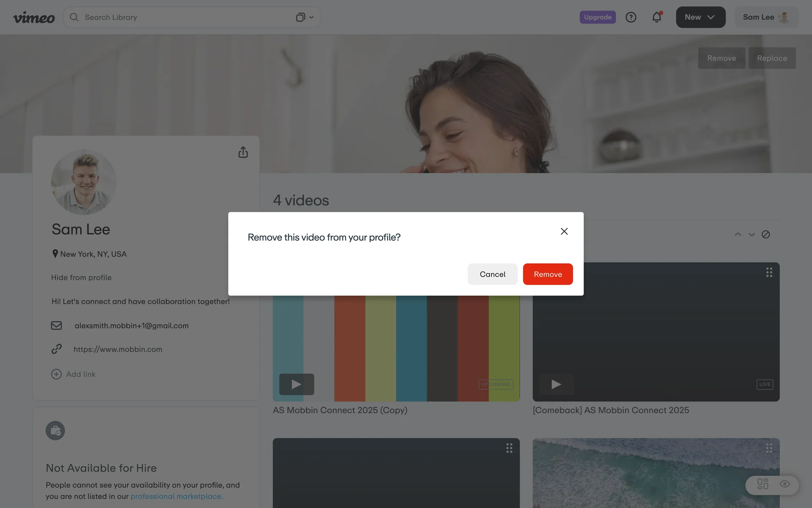812x508 pixels.
Task: Click the Search Library field
Action: pyautogui.click(x=182, y=17)
